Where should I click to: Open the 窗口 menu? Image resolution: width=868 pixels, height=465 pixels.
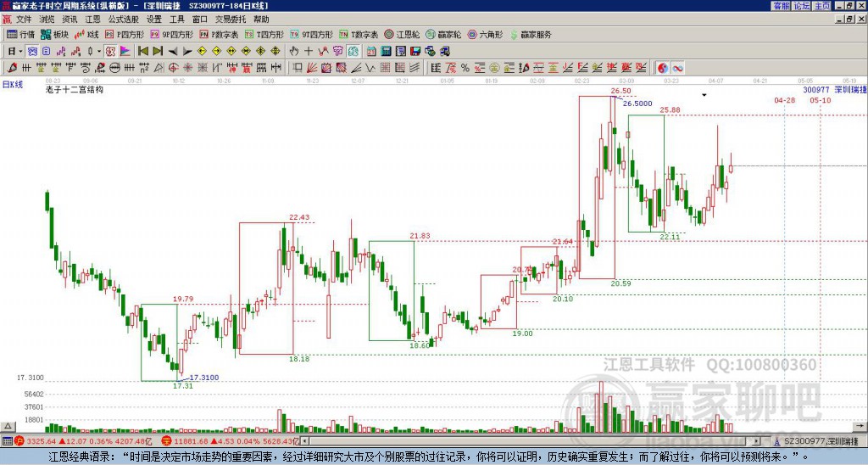coord(200,20)
